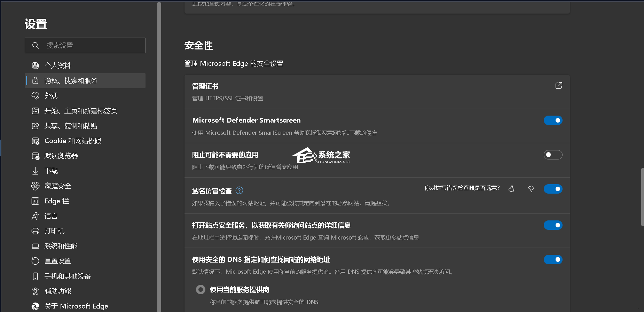Click the help question mark beside 域名仿冒检查
Image resolution: width=644 pixels, height=312 pixels.
coord(239,190)
